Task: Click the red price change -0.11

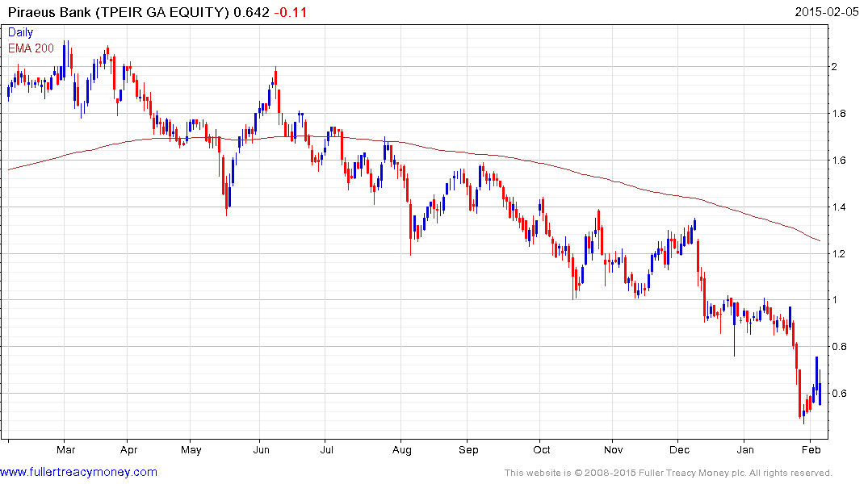Action: coord(291,12)
